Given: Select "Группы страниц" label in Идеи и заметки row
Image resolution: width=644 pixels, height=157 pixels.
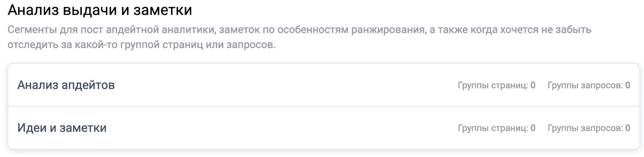Looking at the screenshot, I should point(493,128).
